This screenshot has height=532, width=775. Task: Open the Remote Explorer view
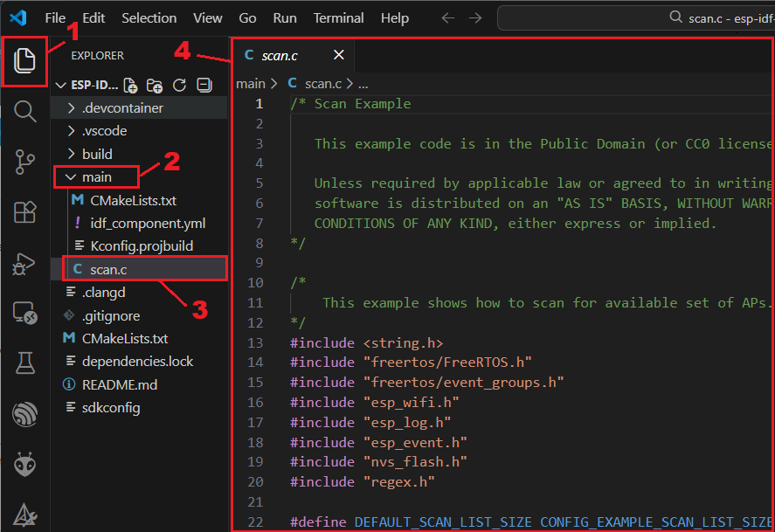point(25,312)
